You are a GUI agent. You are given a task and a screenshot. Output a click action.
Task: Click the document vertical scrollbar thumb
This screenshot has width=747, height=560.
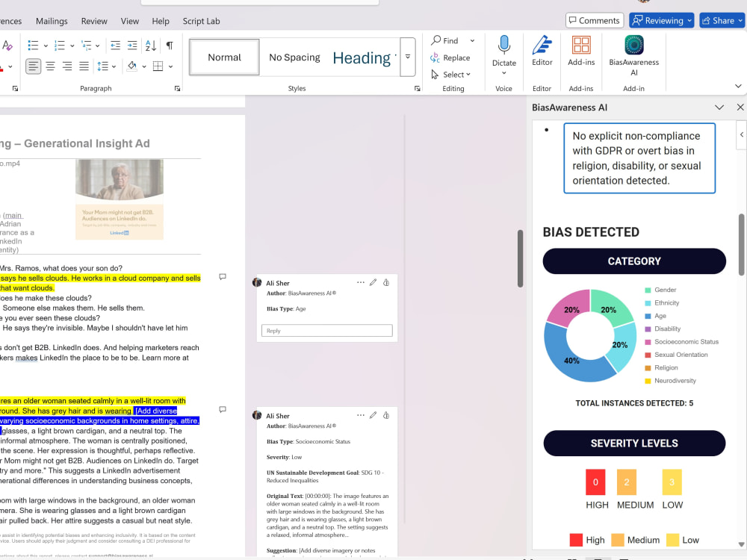tap(520, 258)
